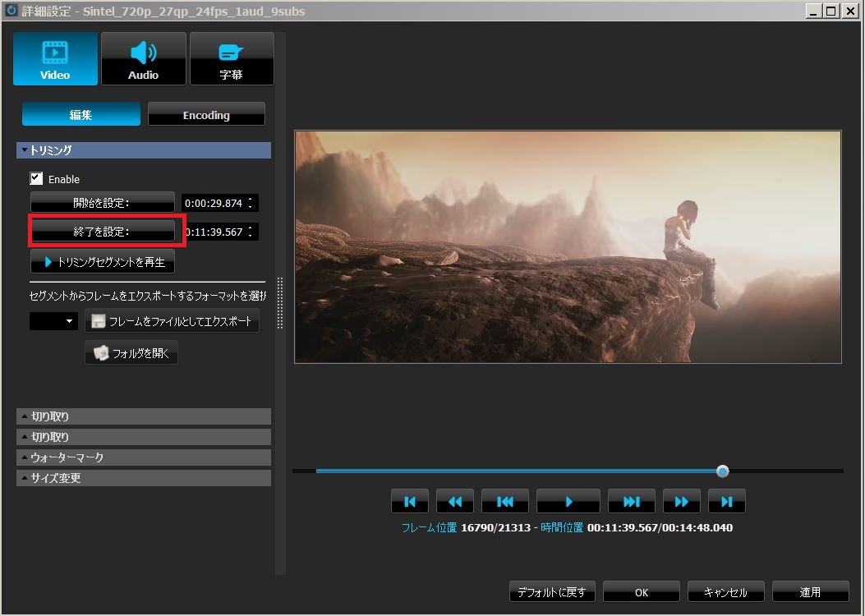Viewport: 865px width, 616px height.
Task: Click the fast forward icon
Action: pos(682,501)
